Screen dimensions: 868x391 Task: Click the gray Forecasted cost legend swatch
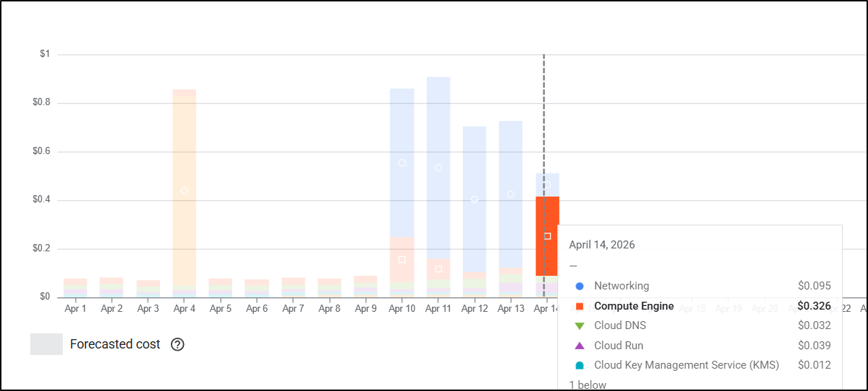(x=46, y=344)
